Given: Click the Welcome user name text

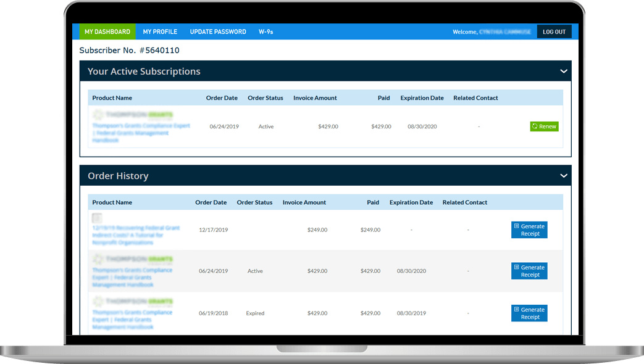Looking at the screenshot, I should pos(505,31).
